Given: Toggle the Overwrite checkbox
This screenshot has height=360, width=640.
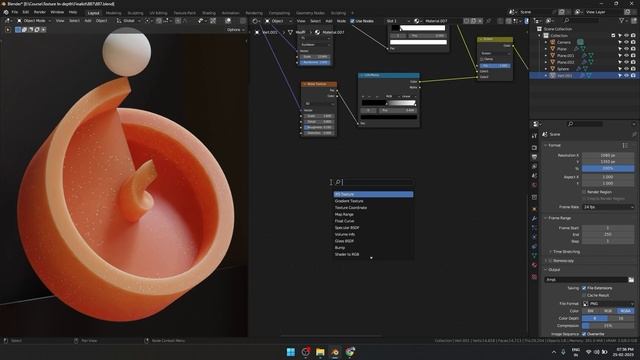Looking at the screenshot, I should pos(584,334).
